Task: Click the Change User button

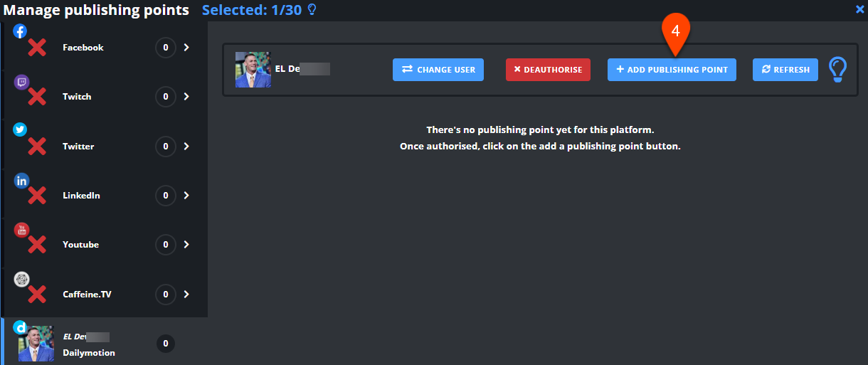Action: pos(438,70)
